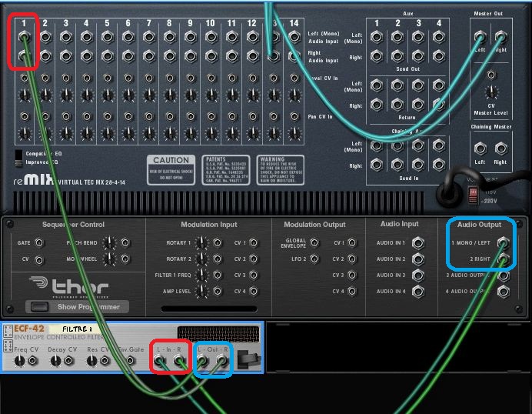Click Chaining Aux 4 Left Send In jack

[439, 146]
